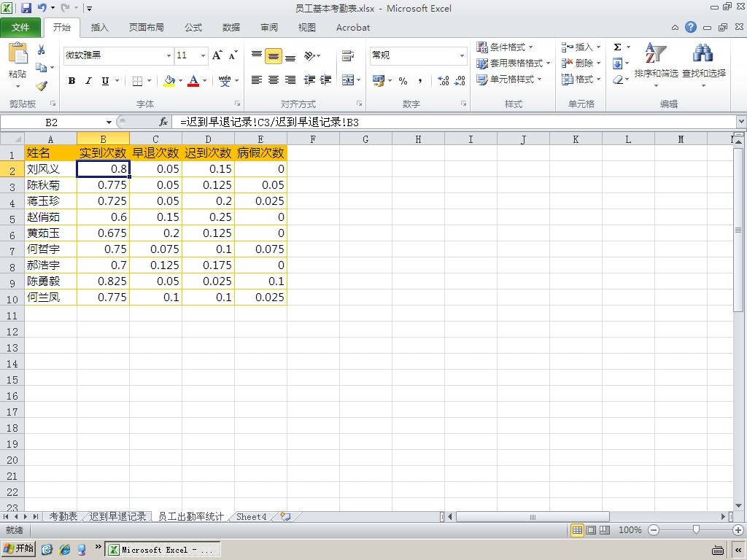Click the Wrap Text icon
This screenshot has height=560, width=747.
tap(348, 55)
